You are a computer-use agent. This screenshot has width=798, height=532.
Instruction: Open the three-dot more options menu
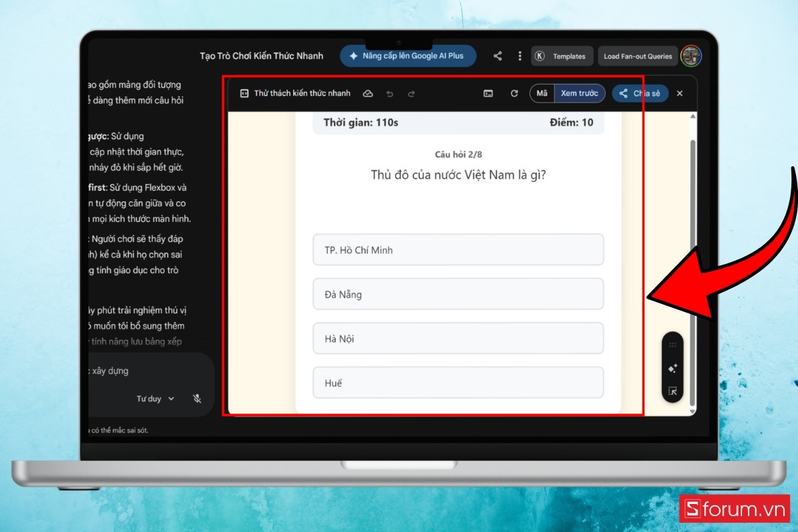(x=519, y=57)
